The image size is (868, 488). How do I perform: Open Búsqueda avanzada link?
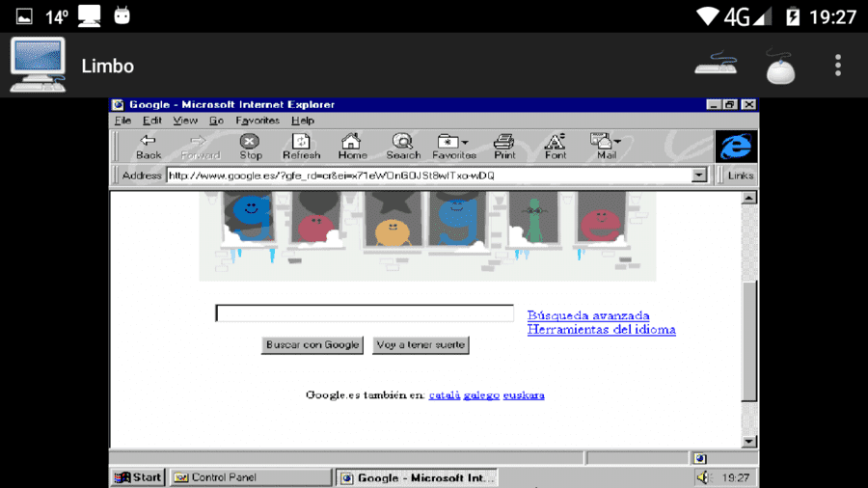pos(588,315)
